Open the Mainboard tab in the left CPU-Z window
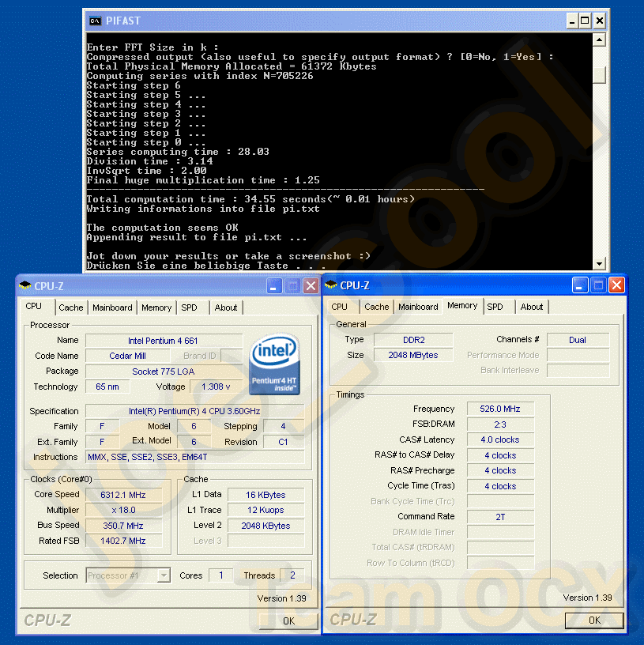This screenshot has height=645, width=644. [x=112, y=307]
